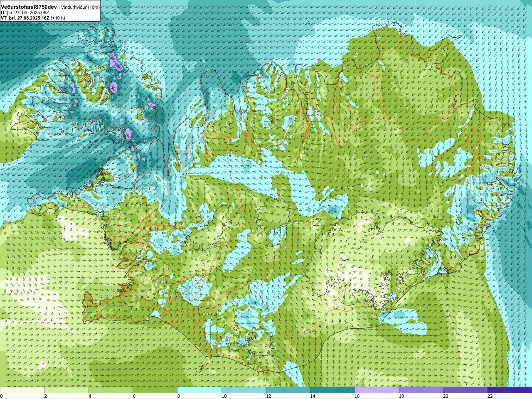
Task: Select the 20–22 violet legend swatch
Action: pos(465,390)
